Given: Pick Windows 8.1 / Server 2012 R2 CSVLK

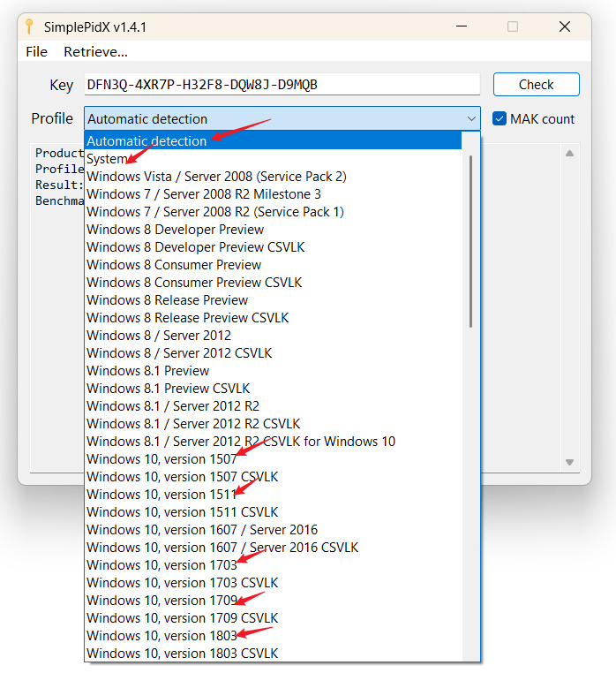Looking at the screenshot, I should coord(273,423).
